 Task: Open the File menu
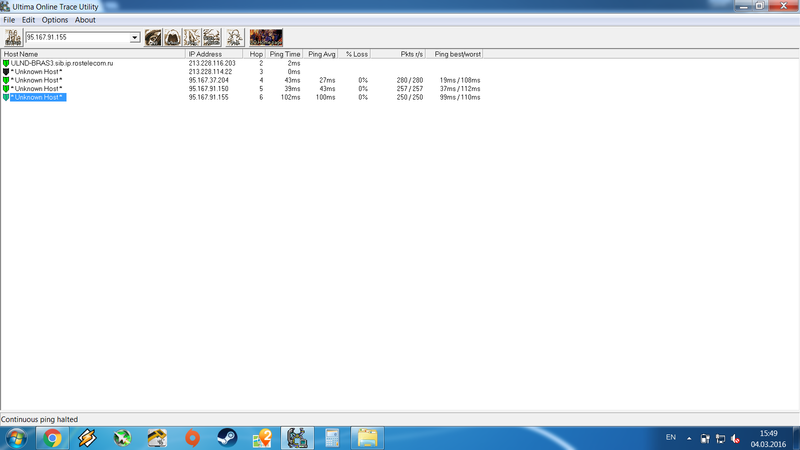coord(9,20)
